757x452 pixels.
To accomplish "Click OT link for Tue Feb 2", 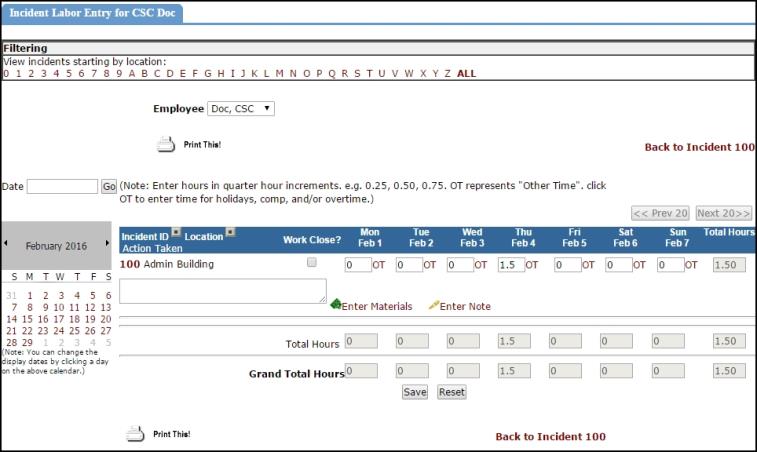I will pyautogui.click(x=430, y=265).
